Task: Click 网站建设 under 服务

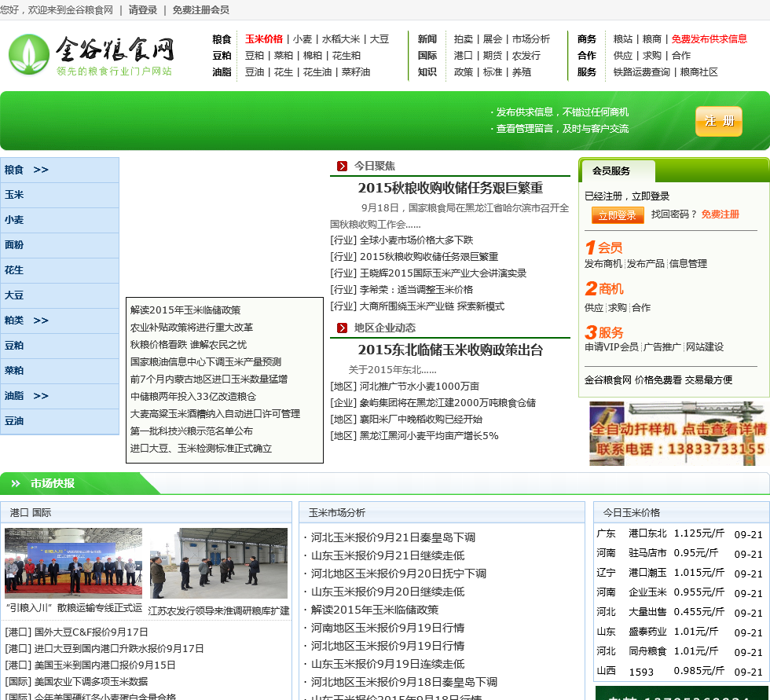Action: click(x=705, y=347)
